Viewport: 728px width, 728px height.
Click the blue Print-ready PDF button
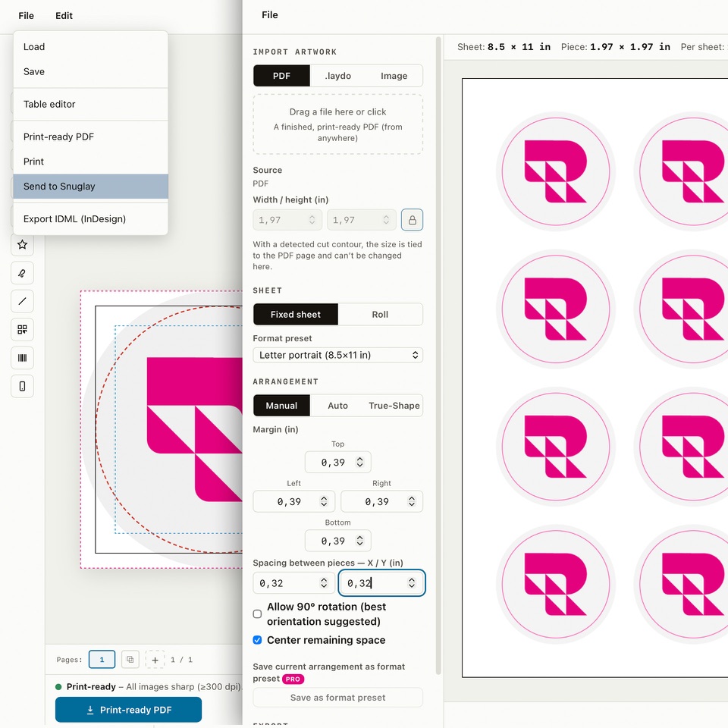(129, 710)
